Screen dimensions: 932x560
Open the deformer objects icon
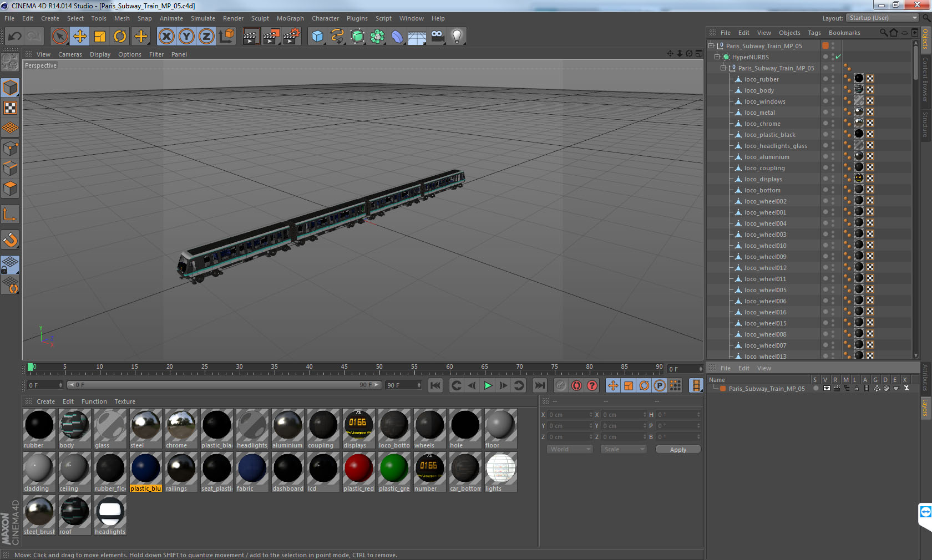(397, 37)
